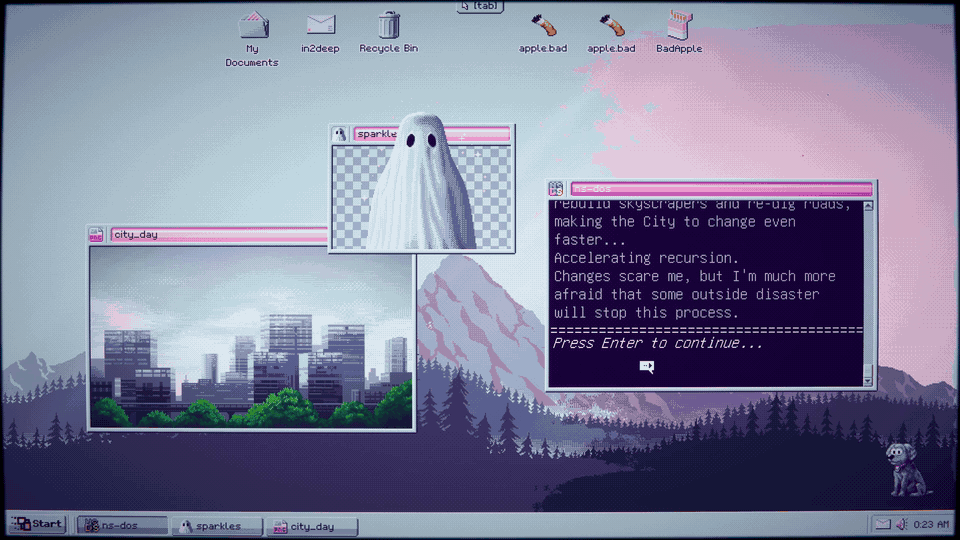Click the sparkles window ghost title icon
This screenshot has width=960, height=540.
[x=340, y=134]
